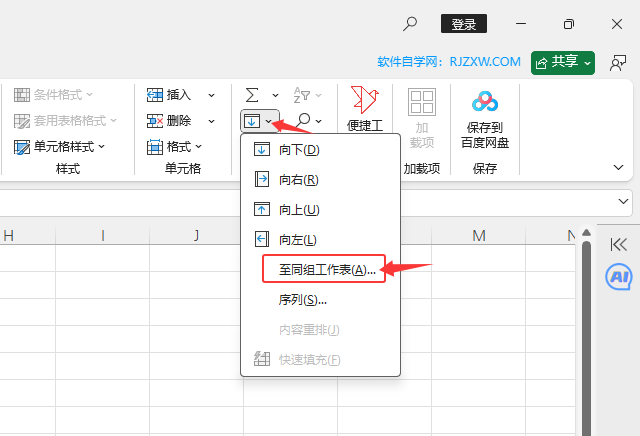Click the vertical scrollbar thumb
Image resolution: width=640 pixels, height=436 pixels.
pyautogui.click(x=587, y=338)
